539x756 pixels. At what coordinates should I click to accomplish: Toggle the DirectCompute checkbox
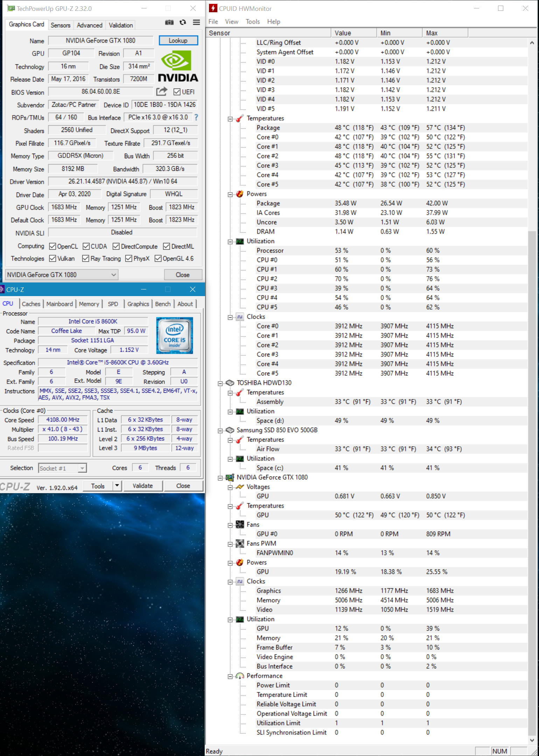[116, 246]
